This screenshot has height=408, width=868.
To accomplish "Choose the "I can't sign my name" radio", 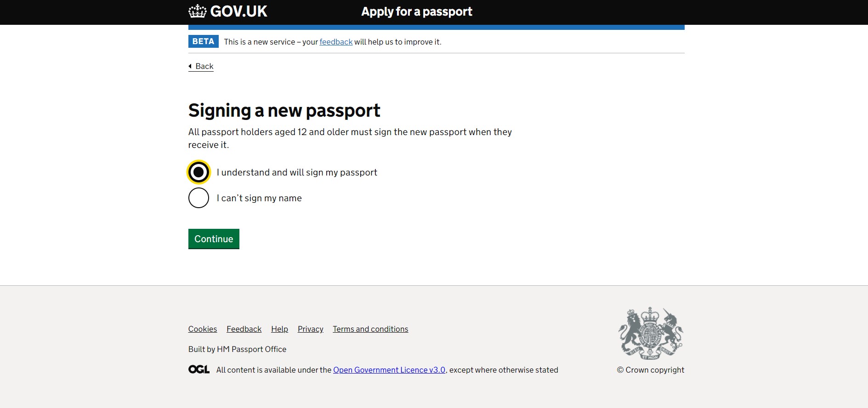I will 199,198.
